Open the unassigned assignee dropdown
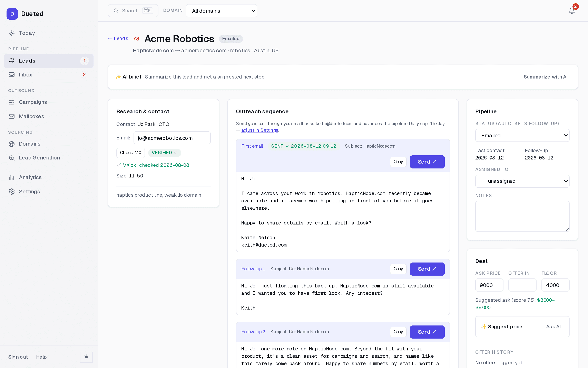This screenshot has width=588, height=368. 522,181
